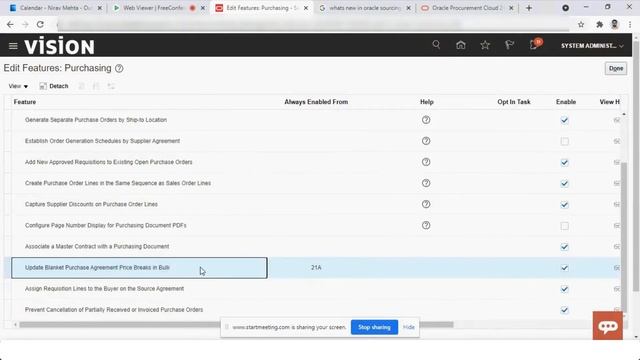Click the Detach table icon
The image size is (640, 360).
pos(43,86)
